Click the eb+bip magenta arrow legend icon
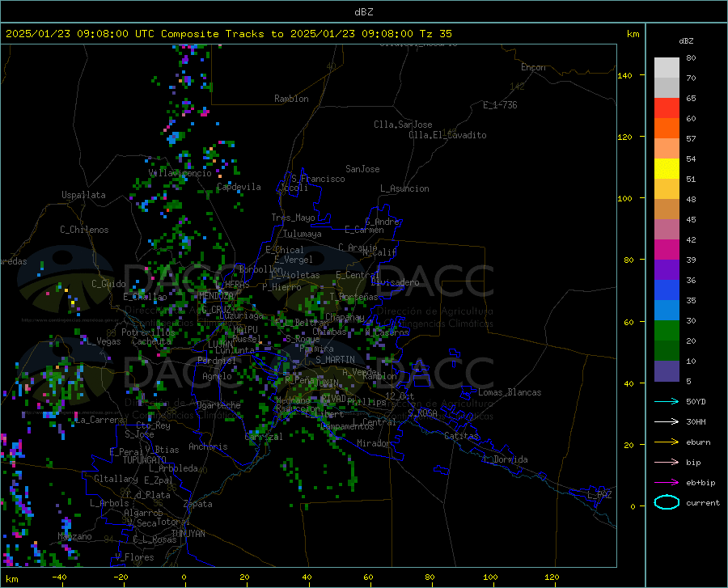Image resolution: width=728 pixels, height=588 pixels. (667, 483)
